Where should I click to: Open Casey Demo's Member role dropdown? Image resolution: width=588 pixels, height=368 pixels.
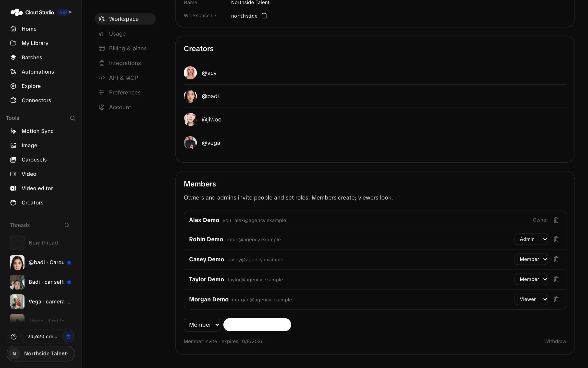coord(531,259)
